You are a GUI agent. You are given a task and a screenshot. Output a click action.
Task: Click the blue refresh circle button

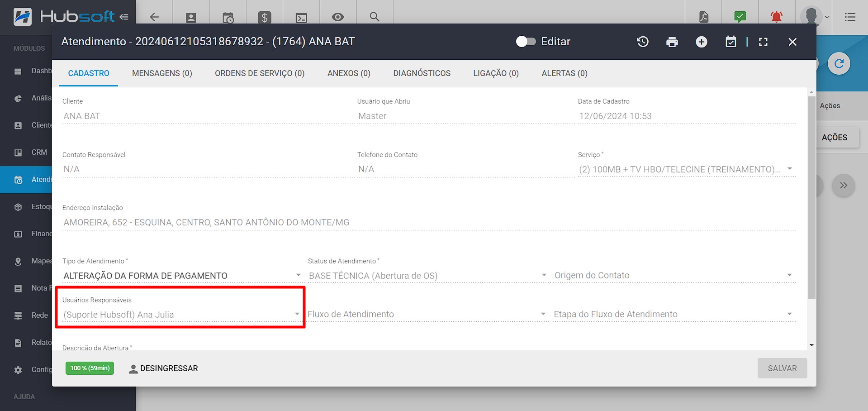pos(839,64)
